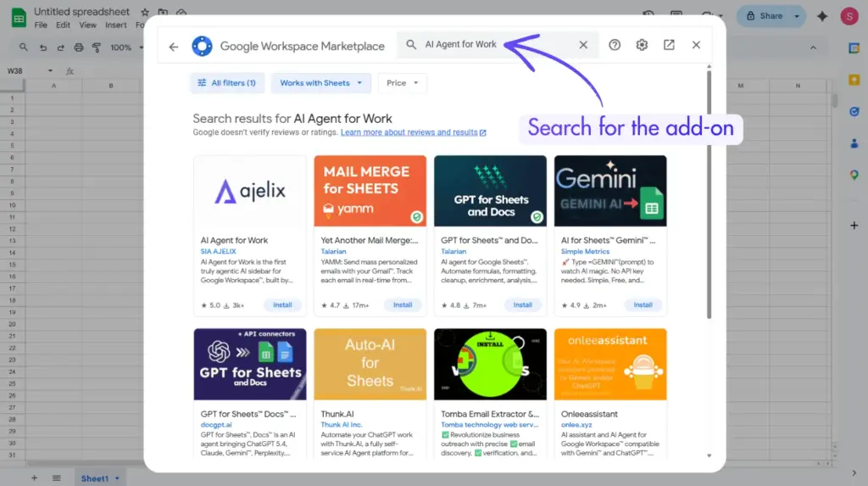Open the Share options dropdown arrow

[x=797, y=16]
